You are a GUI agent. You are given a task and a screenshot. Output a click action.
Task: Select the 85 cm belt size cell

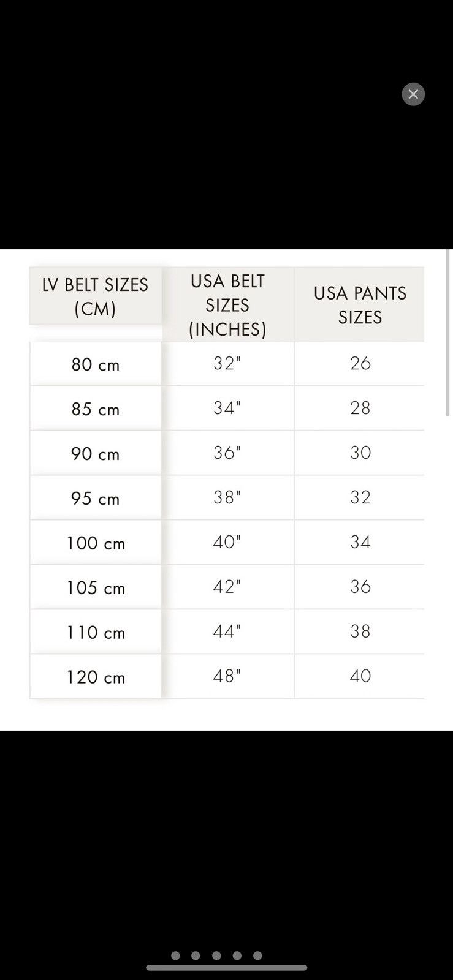coord(96,409)
